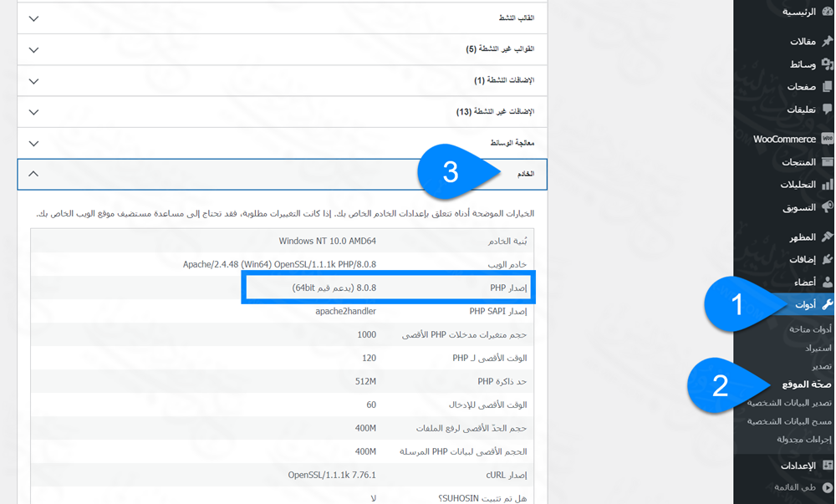Open the إضافات menu item
Screen dimensions: 836x504
pos(803,259)
